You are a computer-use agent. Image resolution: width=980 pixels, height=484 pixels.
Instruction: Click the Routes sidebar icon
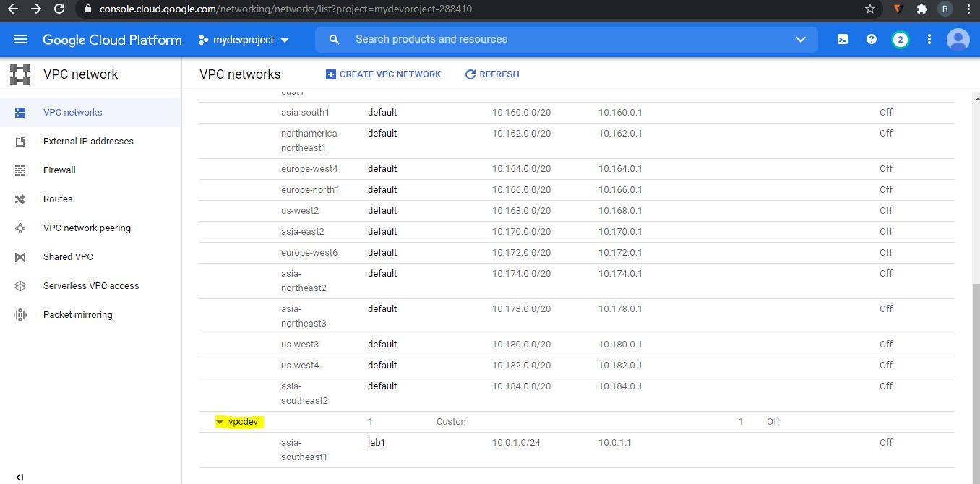coord(20,199)
